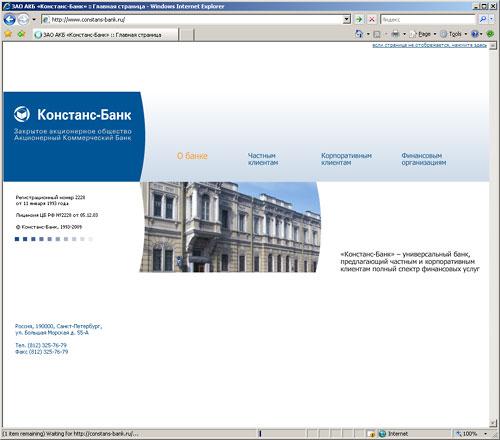Open the 'Частным клиентам' link
This screenshot has width=500, height=440.
click(x=263, y=159)
